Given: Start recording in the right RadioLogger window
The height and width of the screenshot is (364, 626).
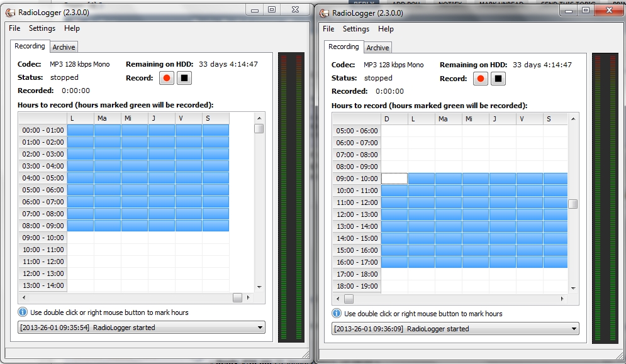Looking at the screenshot, I should click(481, 79).
